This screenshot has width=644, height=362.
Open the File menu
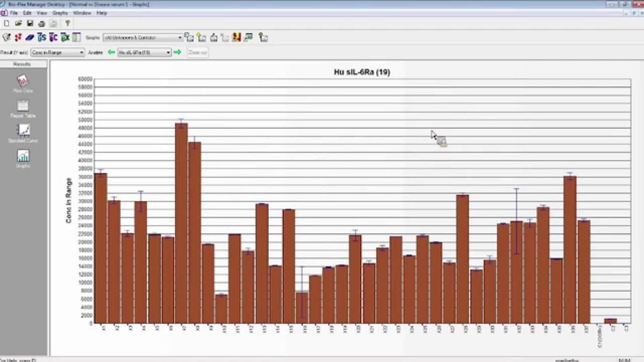click(14, 13)
